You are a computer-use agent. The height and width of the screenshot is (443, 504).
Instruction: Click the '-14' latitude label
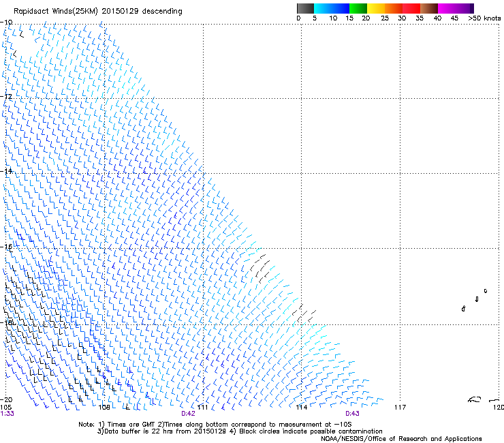pyautogui.click(x=6, y=171)
